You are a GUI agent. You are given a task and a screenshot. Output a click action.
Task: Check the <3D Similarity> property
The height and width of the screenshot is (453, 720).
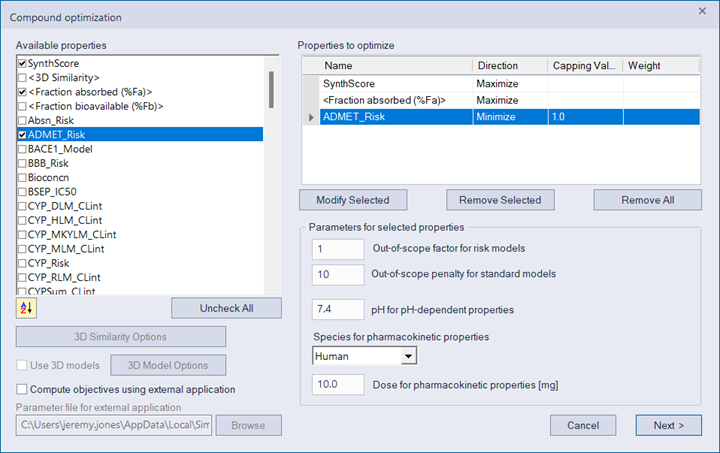click(22, 78)
